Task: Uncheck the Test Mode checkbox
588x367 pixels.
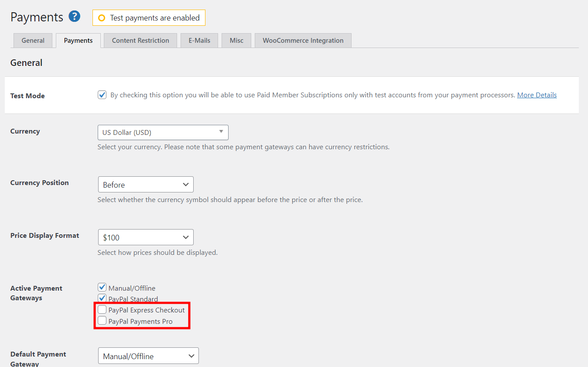Action: pos(102,95)
